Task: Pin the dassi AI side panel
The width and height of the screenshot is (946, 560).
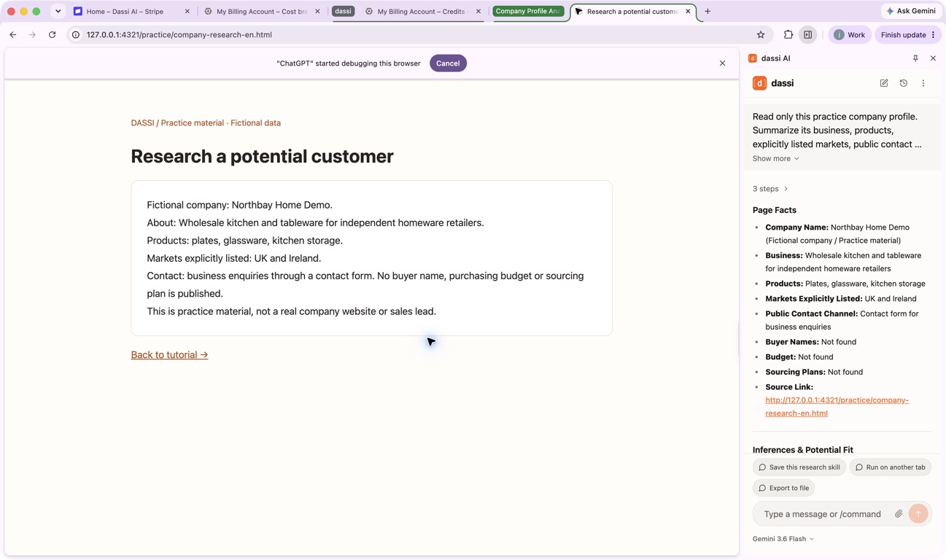Action: [x=915, y=58]
